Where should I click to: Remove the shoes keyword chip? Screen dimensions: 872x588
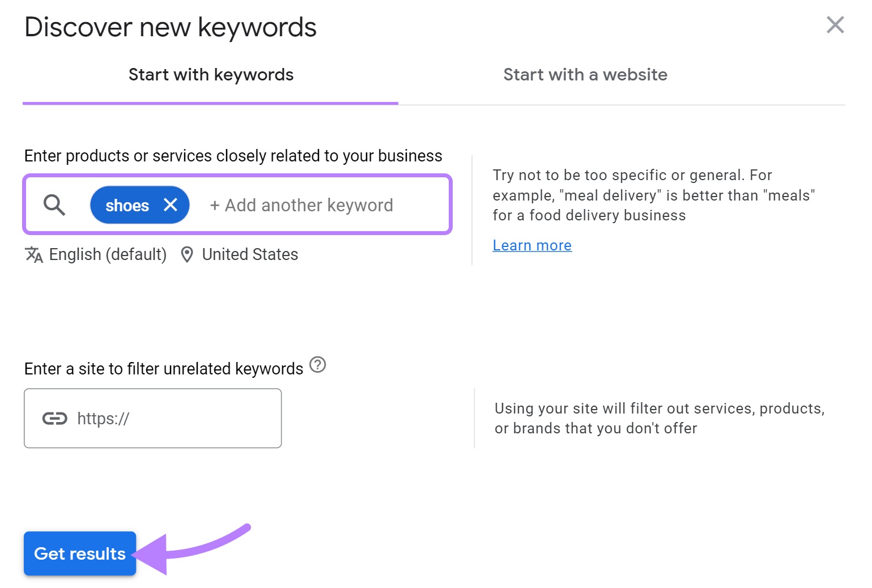pos(172,205)
